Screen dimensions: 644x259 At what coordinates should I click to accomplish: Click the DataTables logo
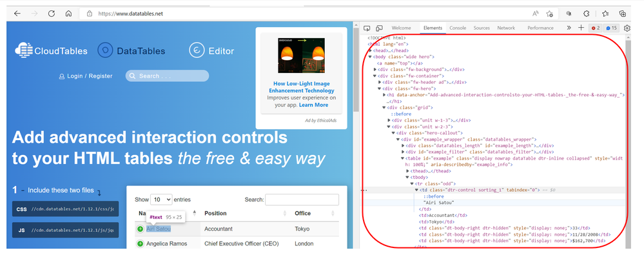[132, 50]
